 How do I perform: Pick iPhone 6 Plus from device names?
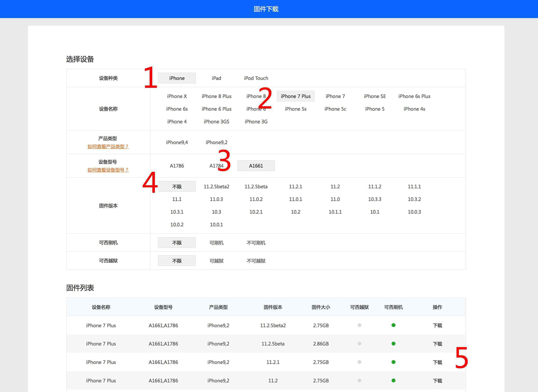click(216, 109)
